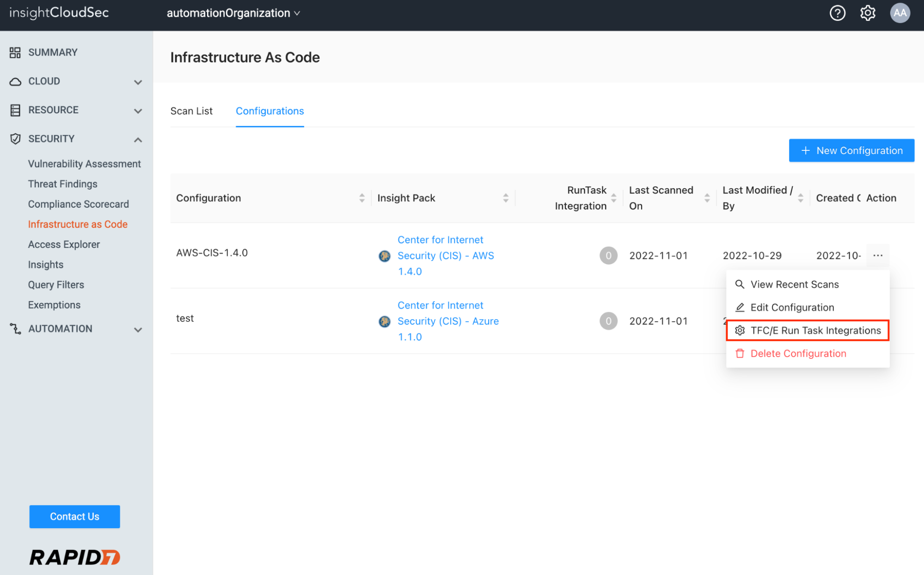The image size is (924, 575).
Task: Open Center for Internet Security AWS 1.4.0 link
Action: (445, 255)
